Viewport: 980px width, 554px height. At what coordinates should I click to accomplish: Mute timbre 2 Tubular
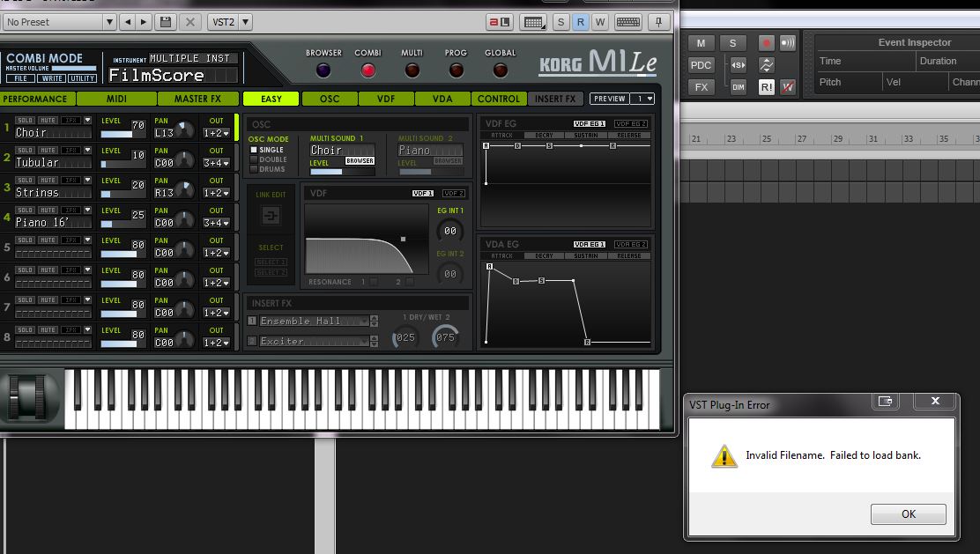point(48,150)
